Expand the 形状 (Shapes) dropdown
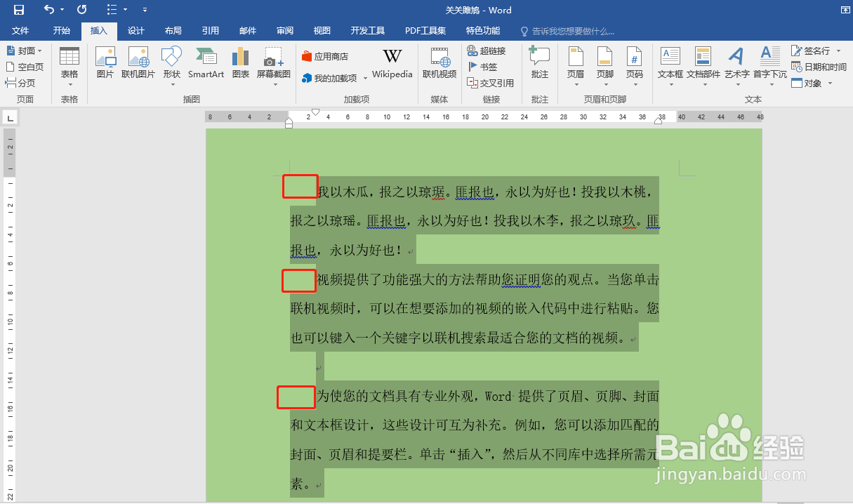Image resolution: width=853 pixels, height=504 pixels. click(171, 67)
